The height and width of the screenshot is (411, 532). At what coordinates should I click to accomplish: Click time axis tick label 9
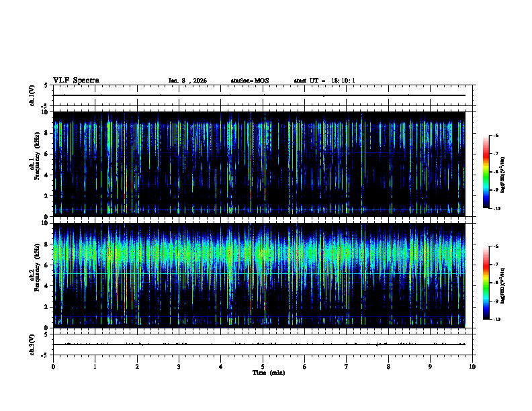(430, 367)
